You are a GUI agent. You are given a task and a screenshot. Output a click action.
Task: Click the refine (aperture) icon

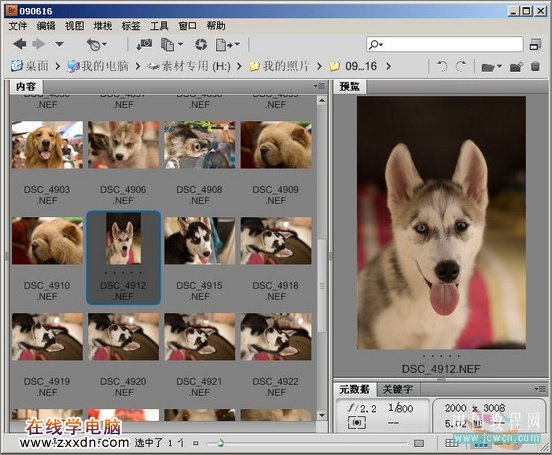[201, 45]
